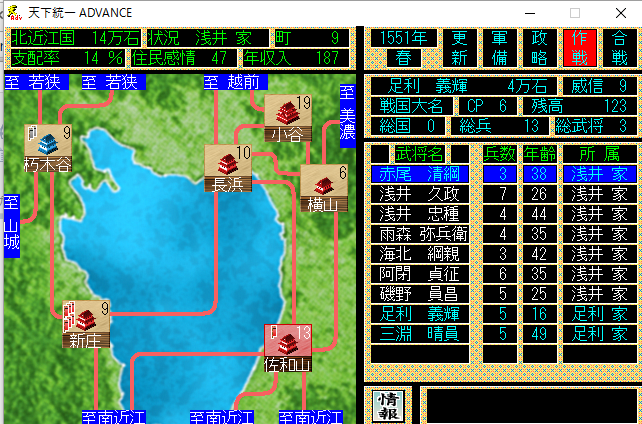This screenshot has width=642, height=424.
Task: Click the 総武将 3 field
Action: point(596,126)
